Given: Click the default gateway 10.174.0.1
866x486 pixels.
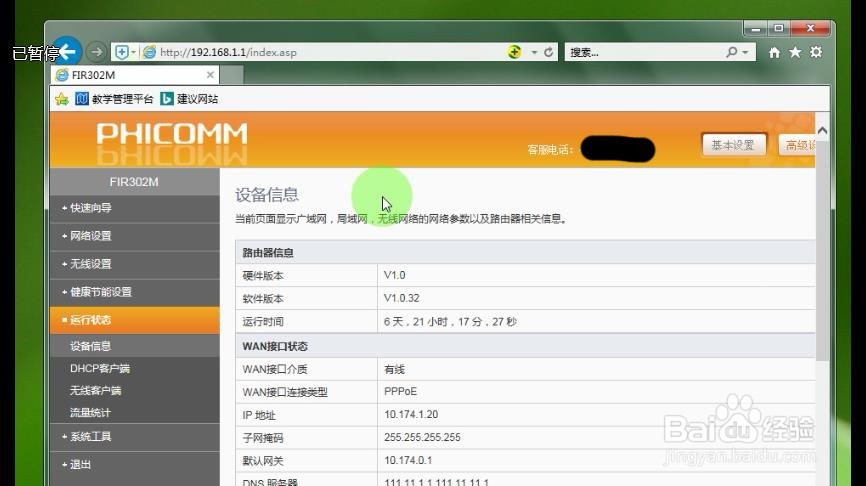Looking at the screenshot, I should pyautogui.click(x=408, y=461).
